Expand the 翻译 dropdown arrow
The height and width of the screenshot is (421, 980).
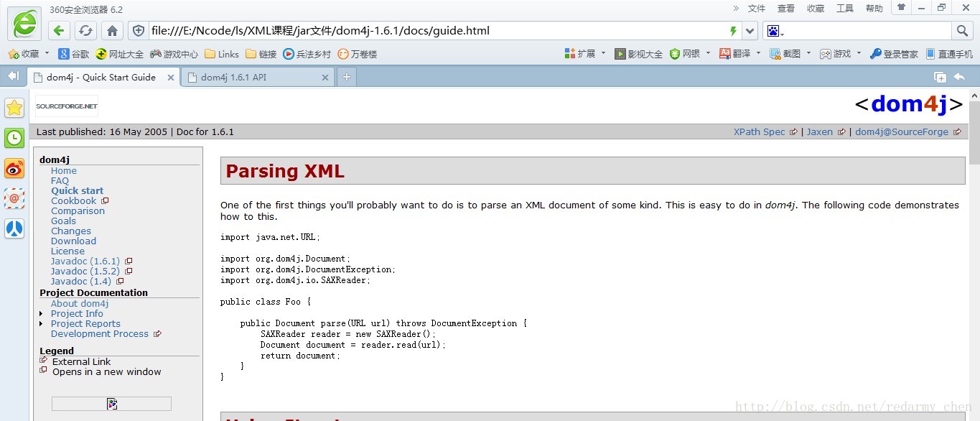(x=758, y=53)
